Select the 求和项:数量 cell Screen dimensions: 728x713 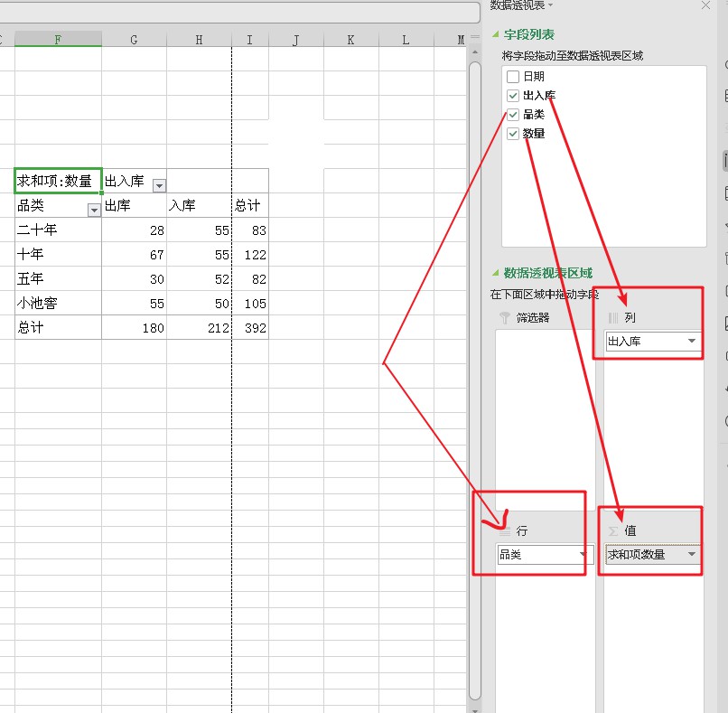(x=58, y=181)
